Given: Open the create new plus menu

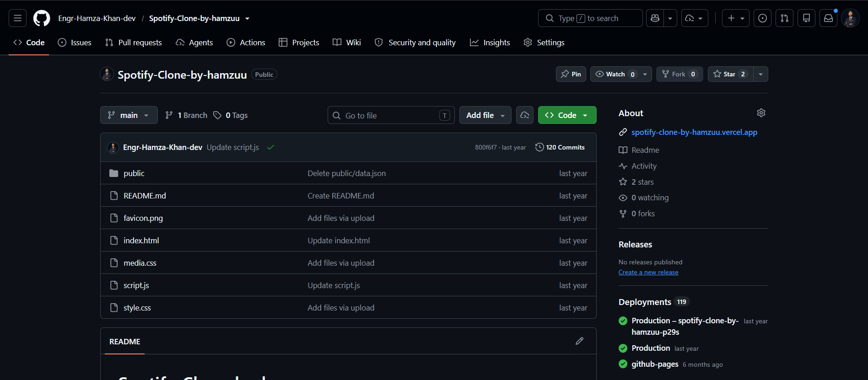Looking at the screenshot, I should click(736, 18).
